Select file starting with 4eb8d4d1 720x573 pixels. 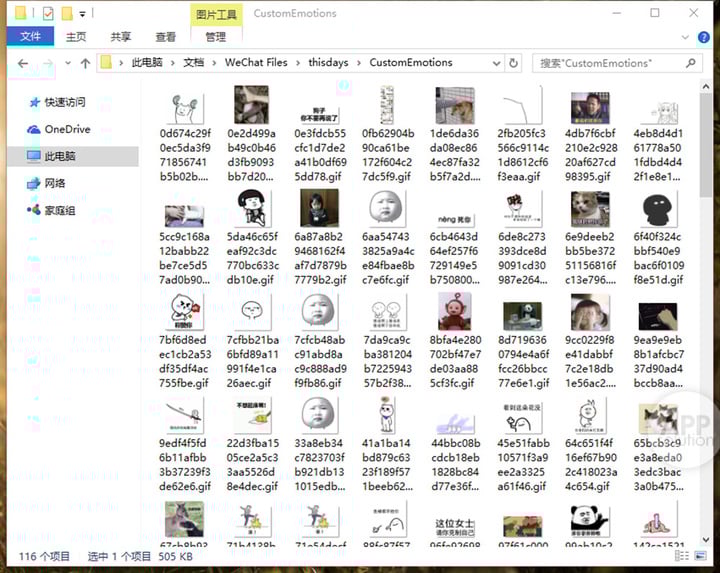pyautogui.click(x=658, y=135)
